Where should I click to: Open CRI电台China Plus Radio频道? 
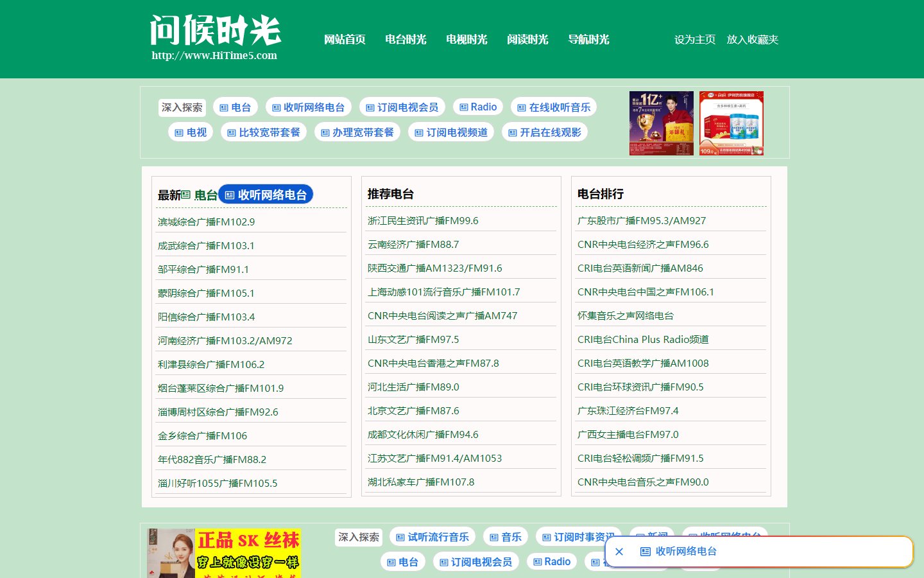(x=643, y=340)
